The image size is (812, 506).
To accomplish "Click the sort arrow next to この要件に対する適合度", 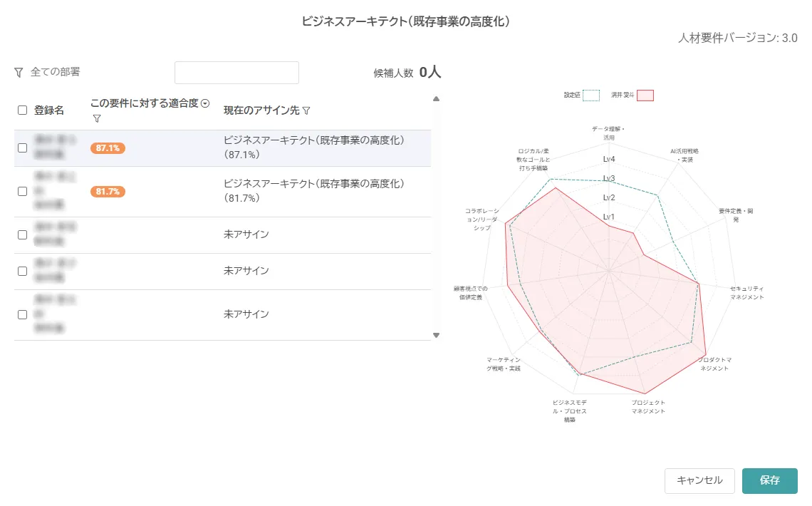I will [x=205, y=103].
